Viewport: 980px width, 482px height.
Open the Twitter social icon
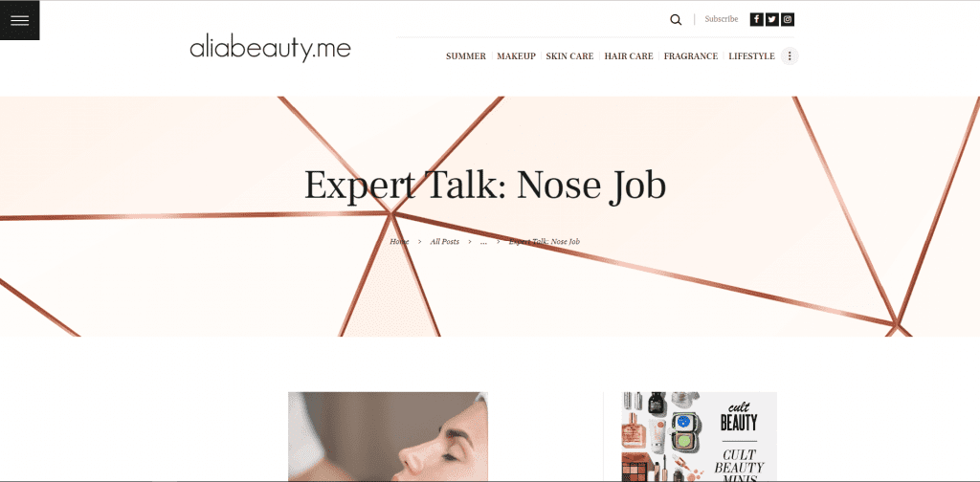pos(772,19)
